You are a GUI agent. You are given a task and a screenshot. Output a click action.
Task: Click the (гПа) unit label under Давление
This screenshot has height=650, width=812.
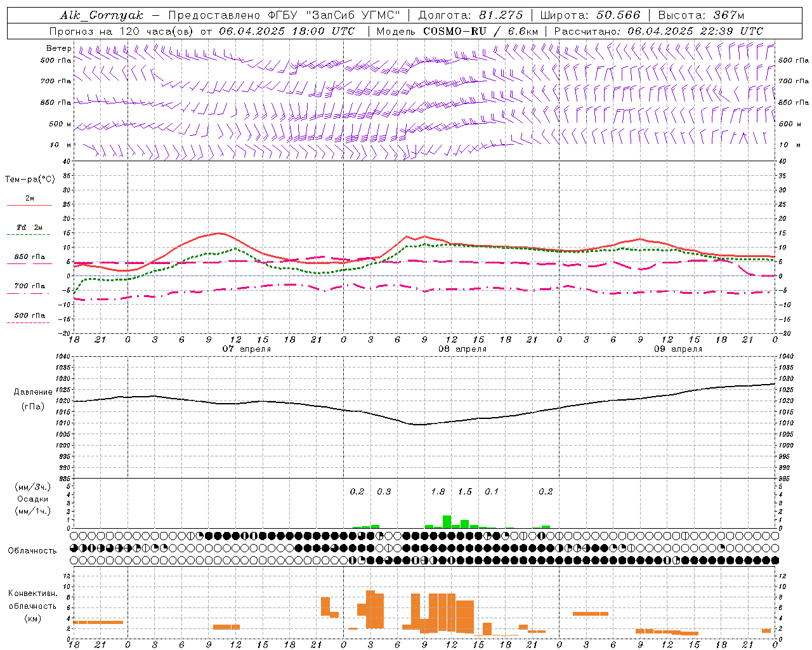click(33, 406)
